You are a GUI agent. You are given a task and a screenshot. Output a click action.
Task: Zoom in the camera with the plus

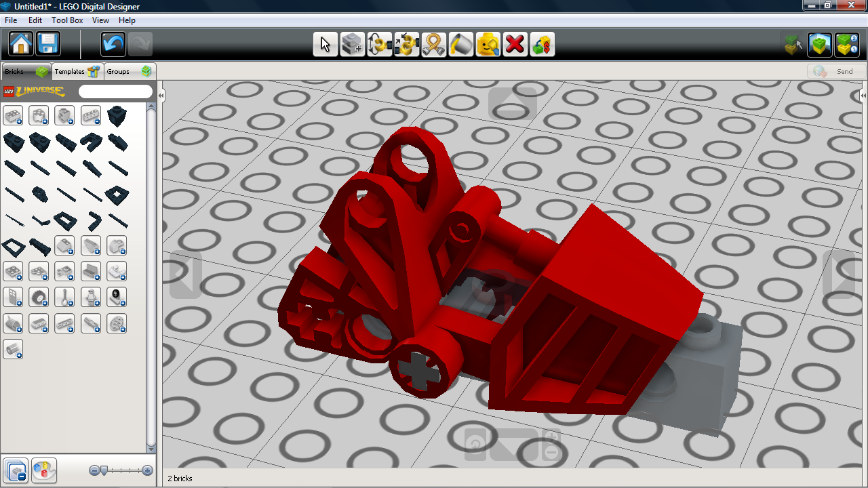pos(552,436)
